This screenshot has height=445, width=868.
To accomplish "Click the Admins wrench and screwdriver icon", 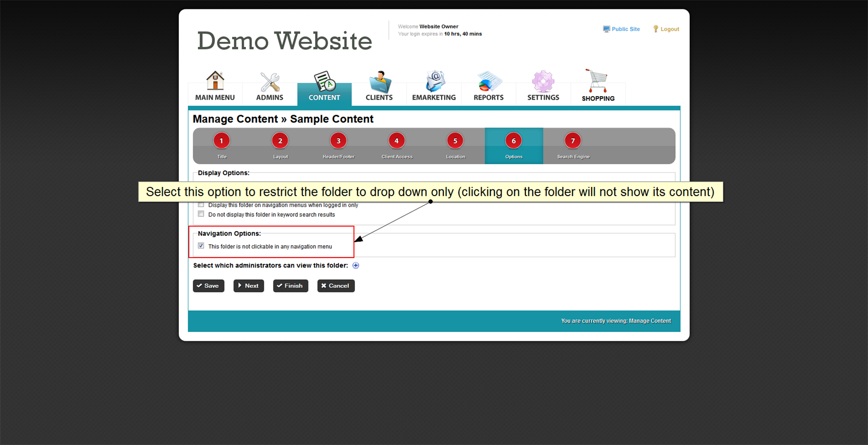I will pyautogui.click(x=270, y=82).
